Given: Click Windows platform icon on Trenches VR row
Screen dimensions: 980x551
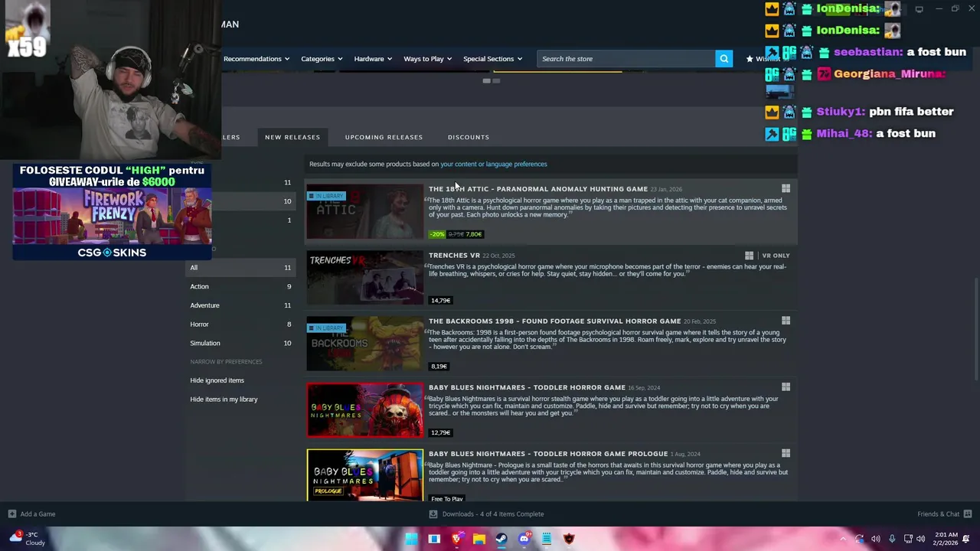Looking at the screenshot, I should (749, 256).
